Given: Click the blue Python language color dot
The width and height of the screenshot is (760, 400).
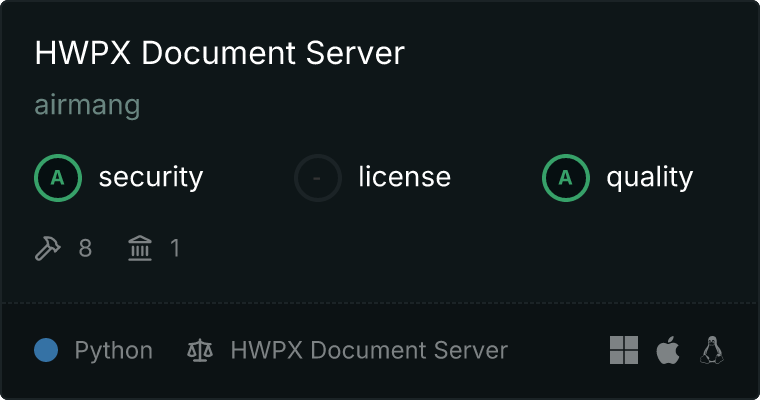Looking at the screenshot, I should [x=46, y=350].
